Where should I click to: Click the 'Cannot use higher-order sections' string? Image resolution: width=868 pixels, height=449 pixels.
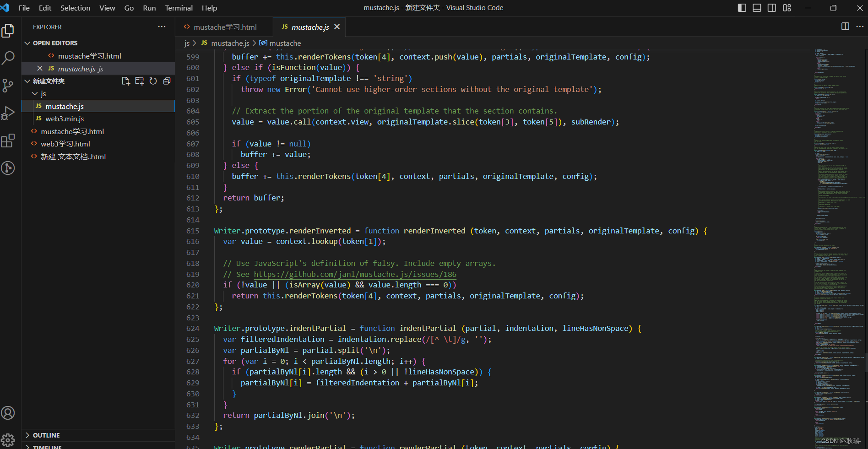point(453,89)
